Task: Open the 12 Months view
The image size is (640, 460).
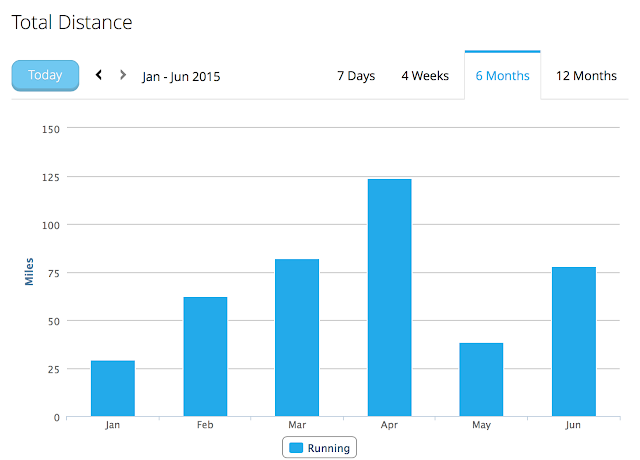Action: (x=586, y=76)
